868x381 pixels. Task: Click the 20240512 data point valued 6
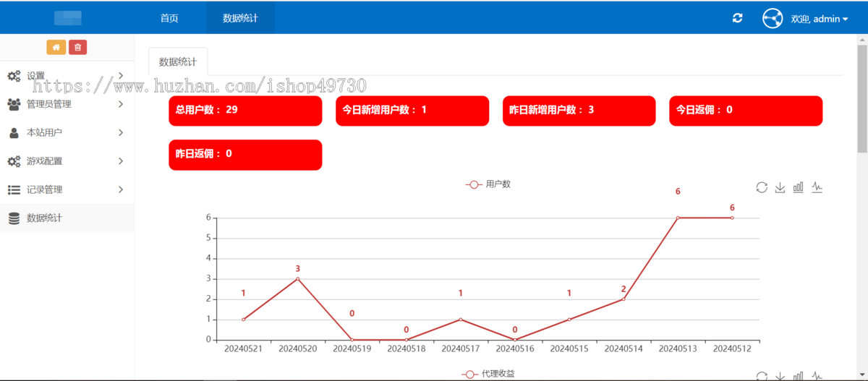point(732,218)
